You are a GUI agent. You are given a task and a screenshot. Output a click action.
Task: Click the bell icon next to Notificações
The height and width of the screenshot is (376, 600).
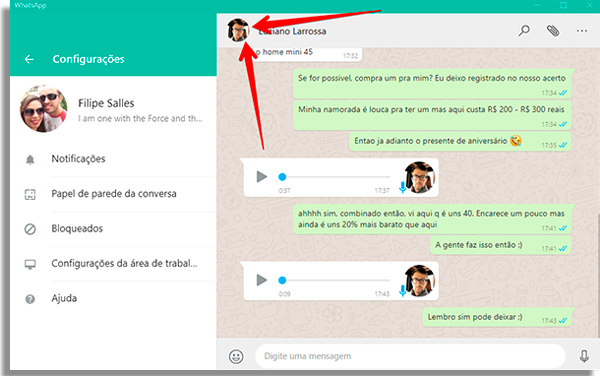[x=30, y=160]
